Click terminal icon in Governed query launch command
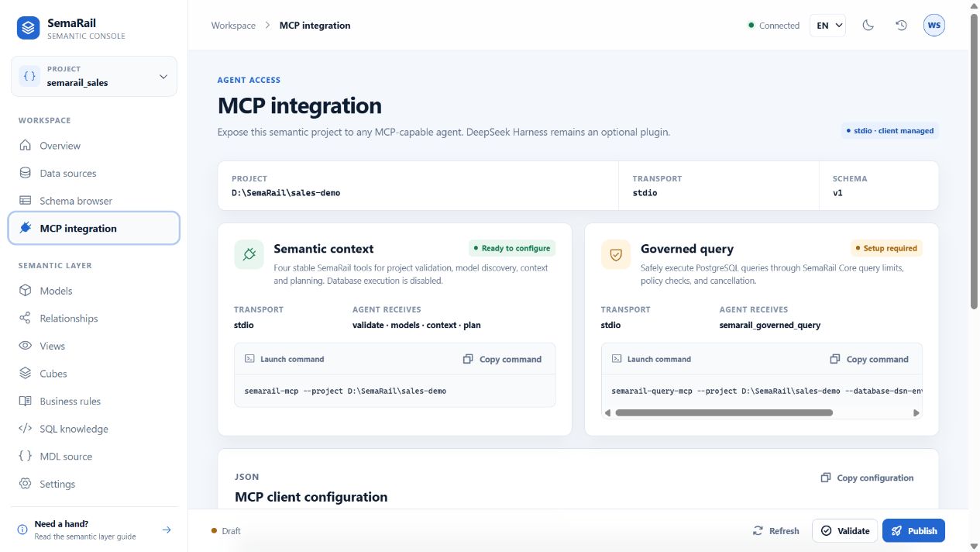The height and width of the screenshot is (552, 980). tap(617, 359)
